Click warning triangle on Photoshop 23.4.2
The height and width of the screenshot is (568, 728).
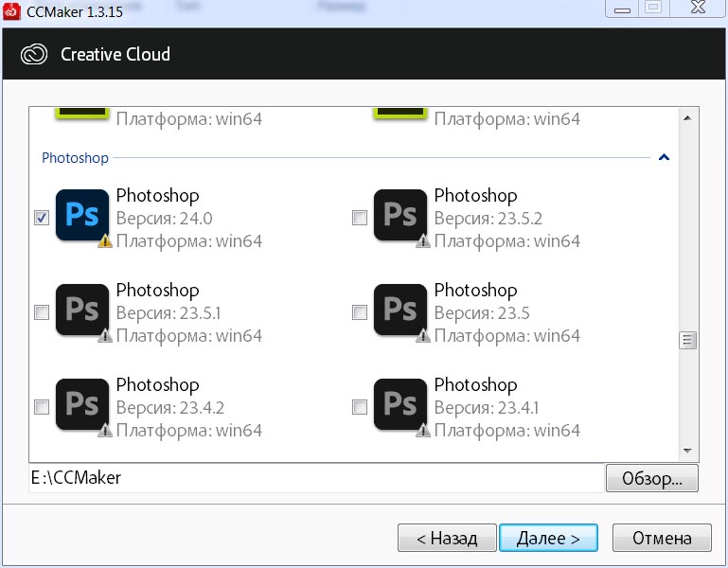tap(105, 431)
